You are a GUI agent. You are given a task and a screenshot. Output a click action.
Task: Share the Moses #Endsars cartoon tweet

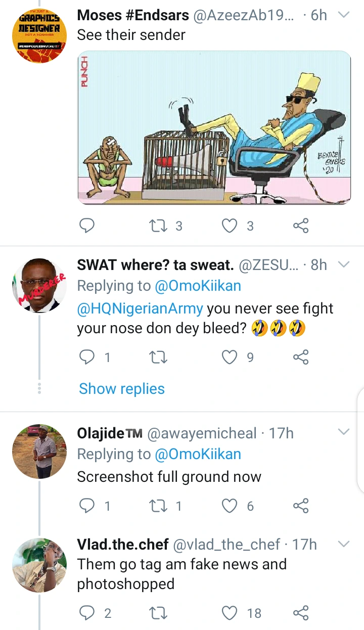tap(301, 226)
